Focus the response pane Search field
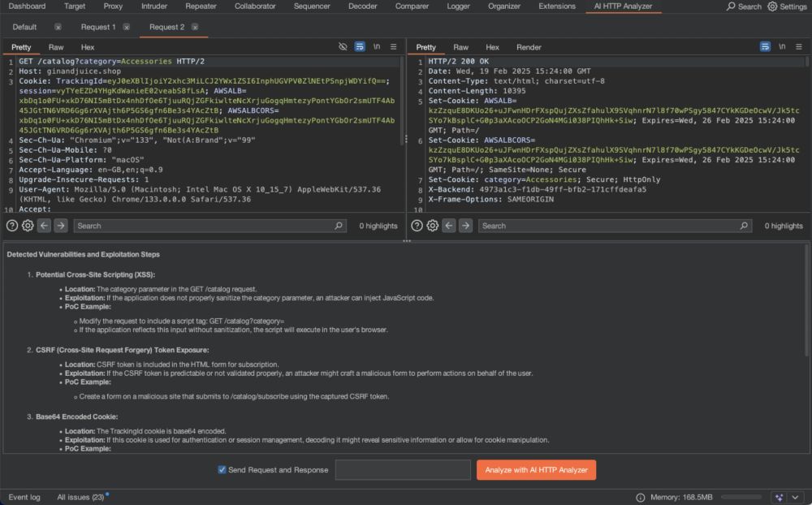 click(x=615, y=226)
